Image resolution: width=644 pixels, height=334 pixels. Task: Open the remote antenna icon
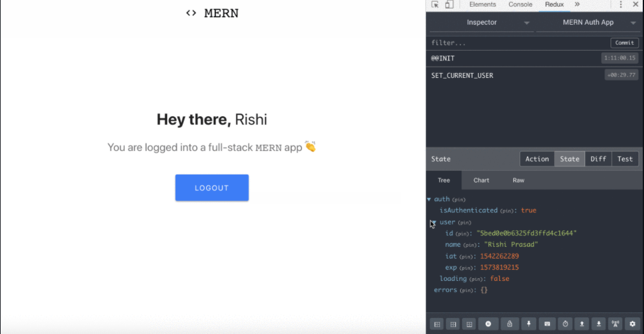click(x=616, y=323)
